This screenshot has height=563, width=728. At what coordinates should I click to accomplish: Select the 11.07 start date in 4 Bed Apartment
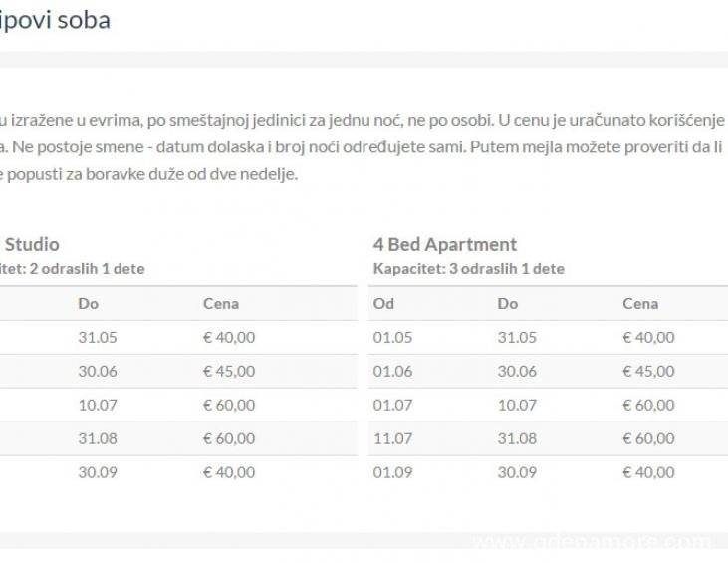[x=392, y=439]
